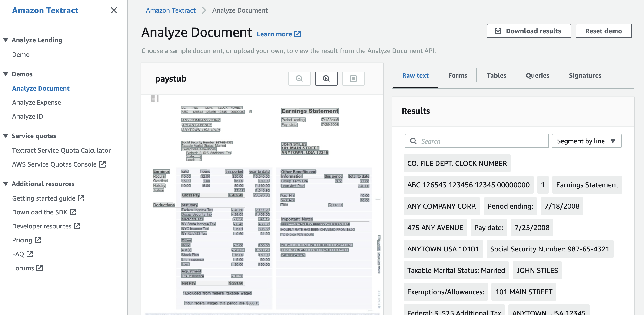Screen dimensions: 644x315
Task: Click the Reset demo button
Action: tap(604, 31)
